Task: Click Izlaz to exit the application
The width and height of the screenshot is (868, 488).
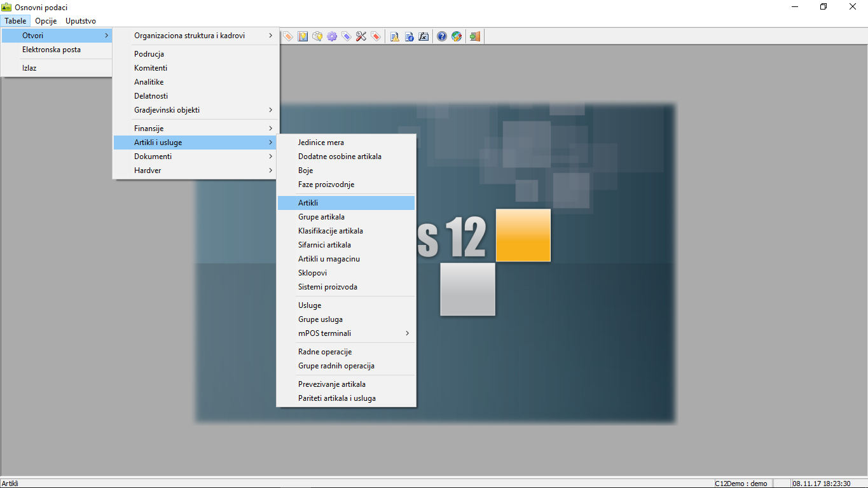Action: click(x=29, y=68)
